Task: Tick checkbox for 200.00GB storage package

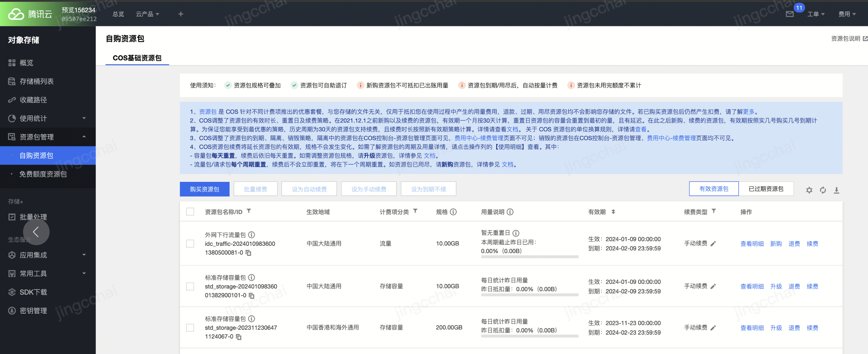Action: click(190, 328)
